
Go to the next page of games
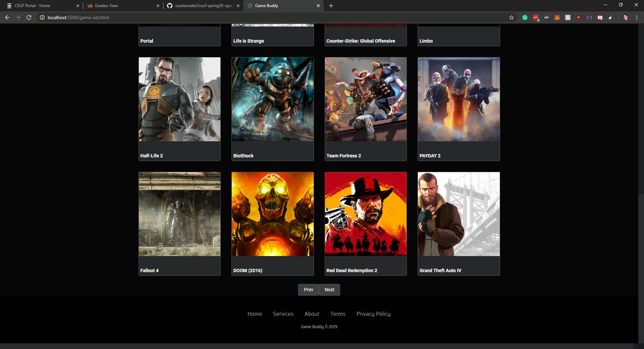(x=329, y=290)
